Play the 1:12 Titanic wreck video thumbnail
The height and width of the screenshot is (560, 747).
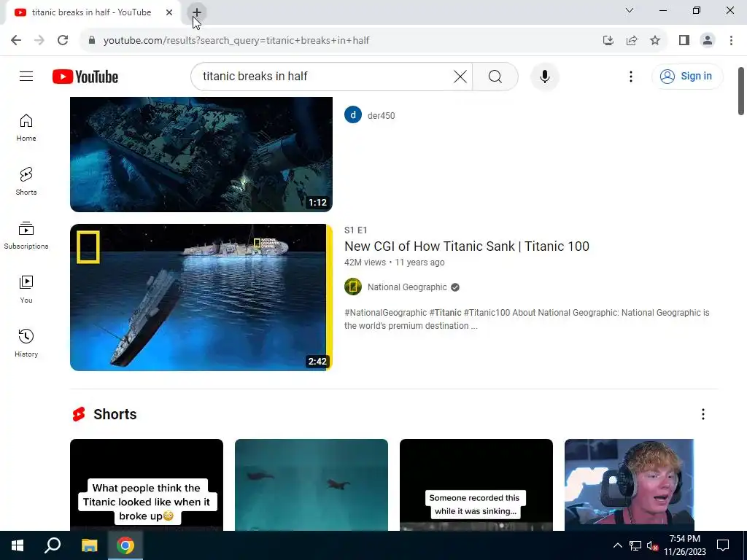click(x=201, y=155)
